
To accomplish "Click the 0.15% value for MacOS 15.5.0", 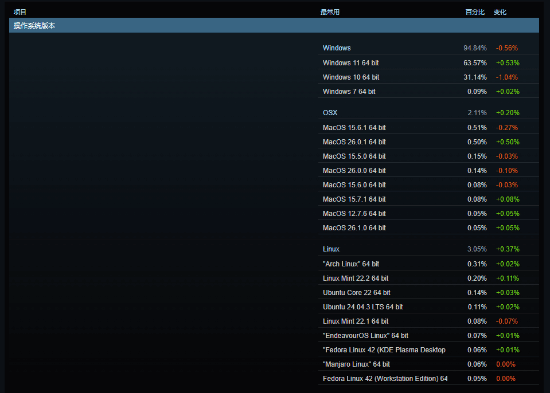I will pyautogui.click(x=477, y=156).
